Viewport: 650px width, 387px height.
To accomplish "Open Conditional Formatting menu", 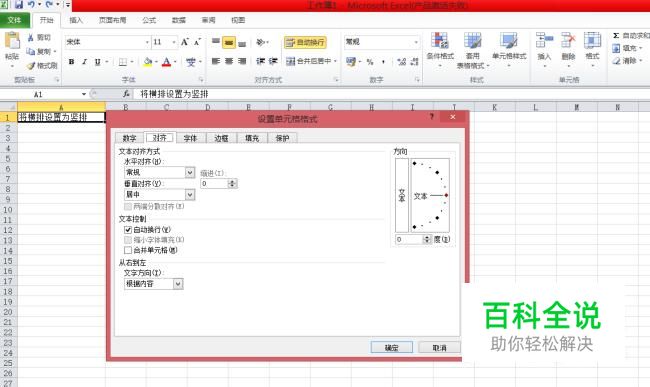I will click(440, 50).
